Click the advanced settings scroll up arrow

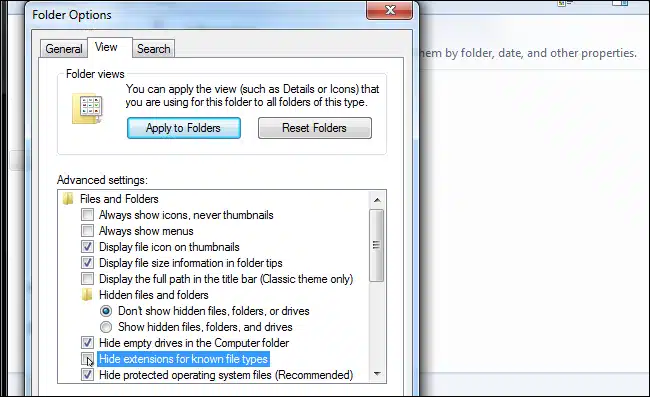pyautogui.click(x=377, y=200)
